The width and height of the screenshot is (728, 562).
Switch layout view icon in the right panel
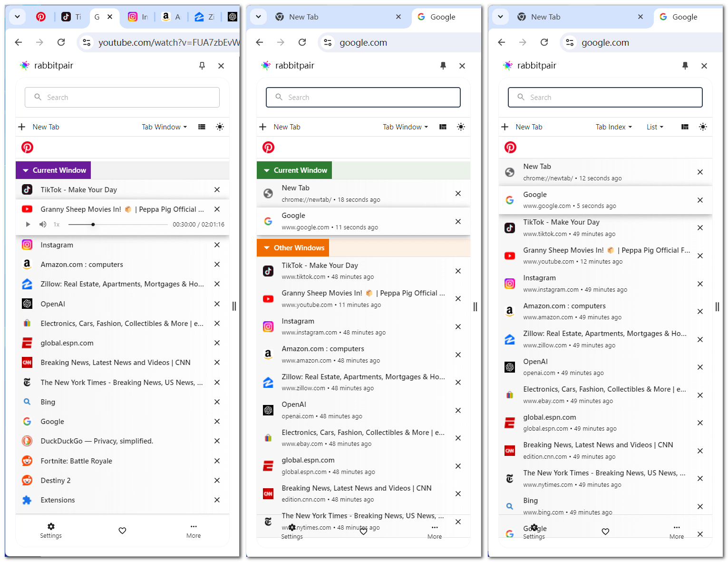point(685,127)
